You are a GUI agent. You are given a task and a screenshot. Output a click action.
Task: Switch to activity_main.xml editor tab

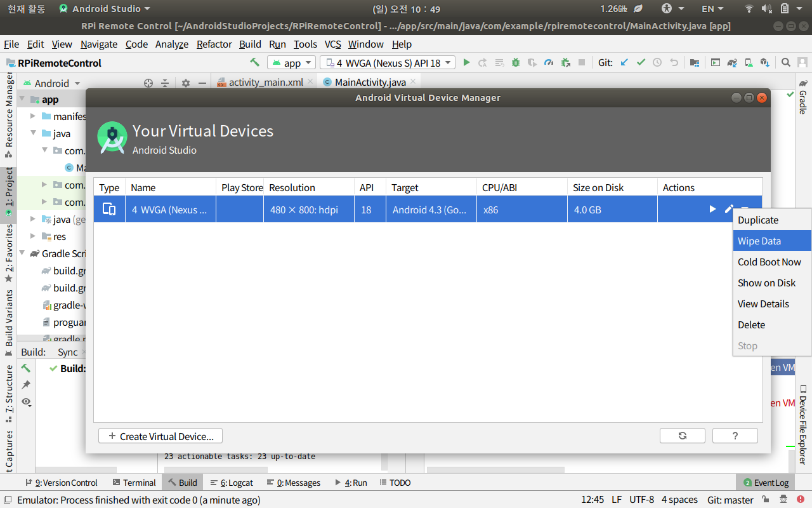coord(265,83)
